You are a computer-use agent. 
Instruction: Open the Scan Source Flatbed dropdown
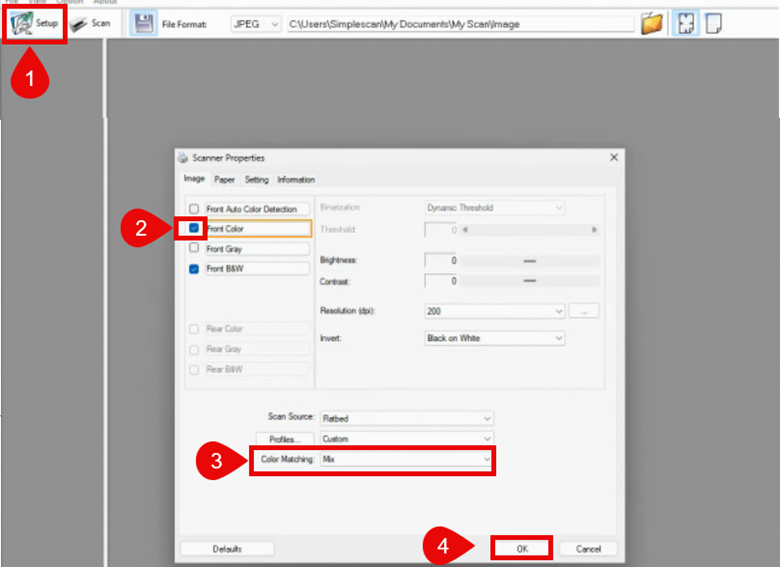(406, 418)
